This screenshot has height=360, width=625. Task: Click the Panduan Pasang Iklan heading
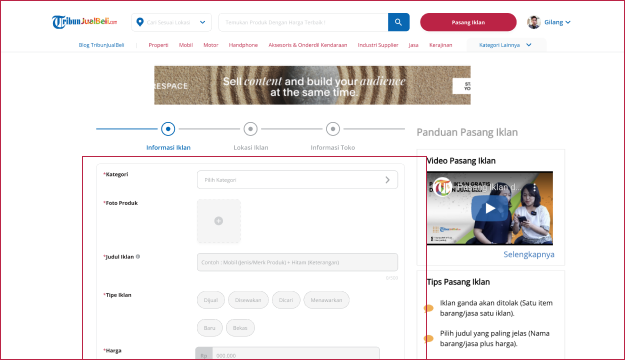coord(467,132)
